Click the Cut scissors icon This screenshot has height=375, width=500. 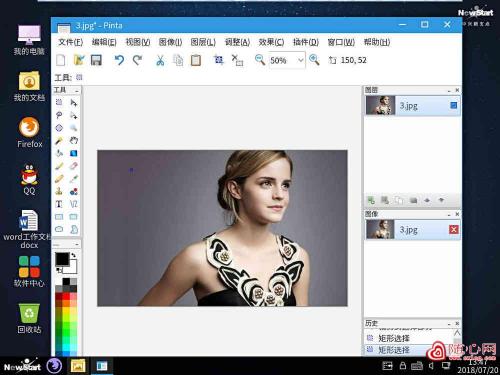tap(160, 60)
